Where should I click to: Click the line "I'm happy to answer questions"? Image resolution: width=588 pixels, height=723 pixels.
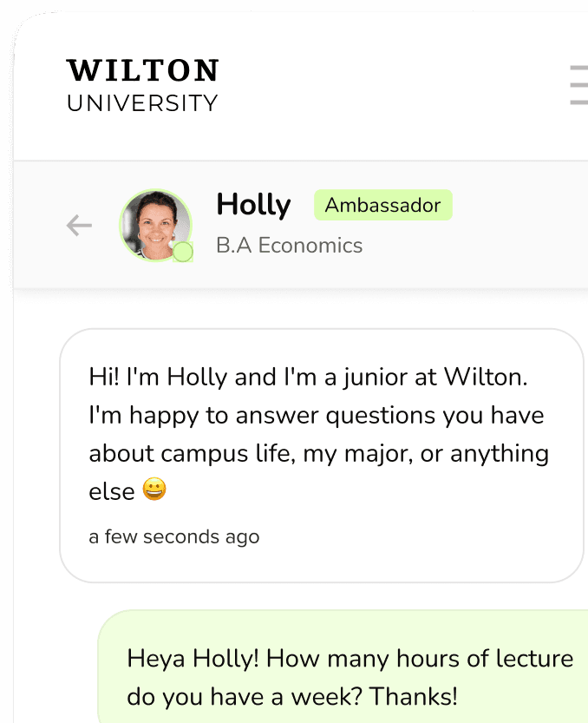point(316,416)
